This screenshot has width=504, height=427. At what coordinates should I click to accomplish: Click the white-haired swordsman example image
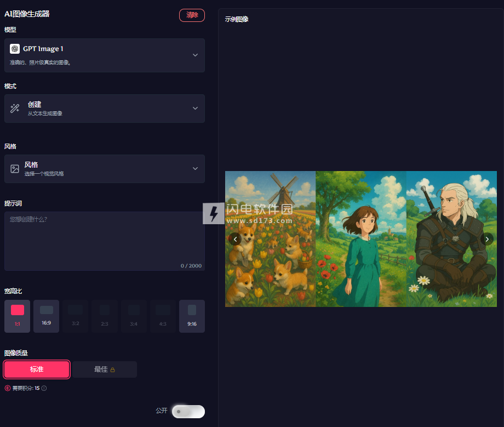point(451,239)
